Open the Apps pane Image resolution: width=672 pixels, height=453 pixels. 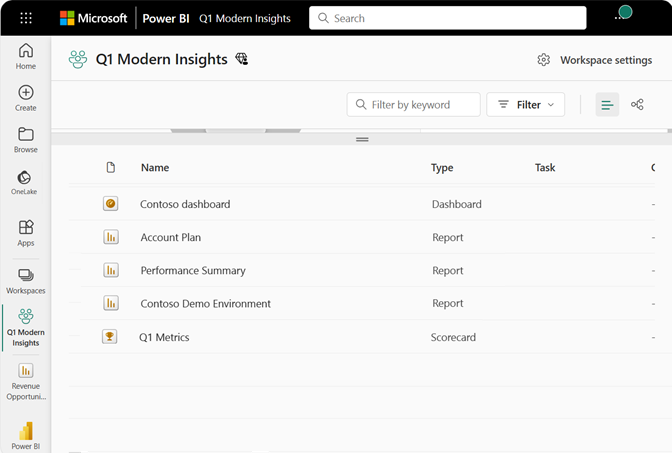(26, 232)
